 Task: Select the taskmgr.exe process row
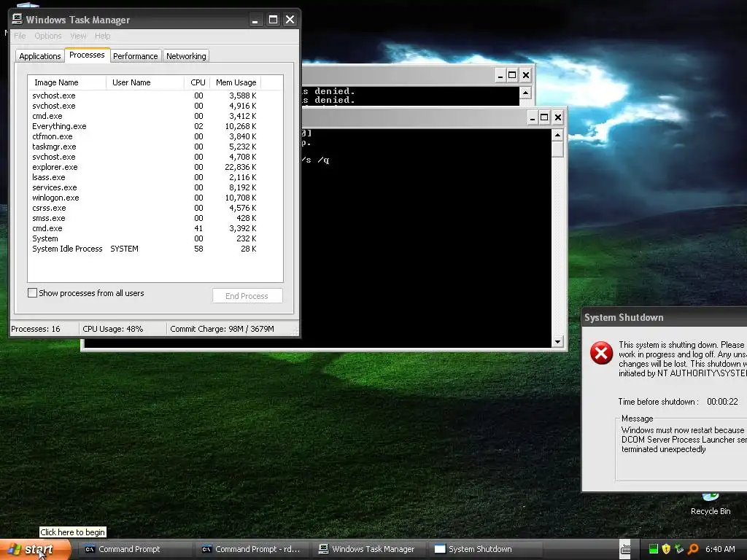(145, 147)
